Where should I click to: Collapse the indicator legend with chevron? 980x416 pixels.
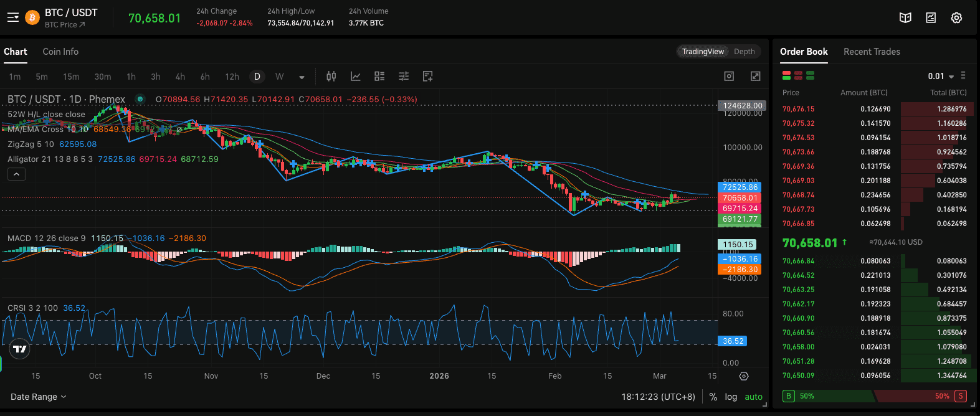tap(16, 174)
